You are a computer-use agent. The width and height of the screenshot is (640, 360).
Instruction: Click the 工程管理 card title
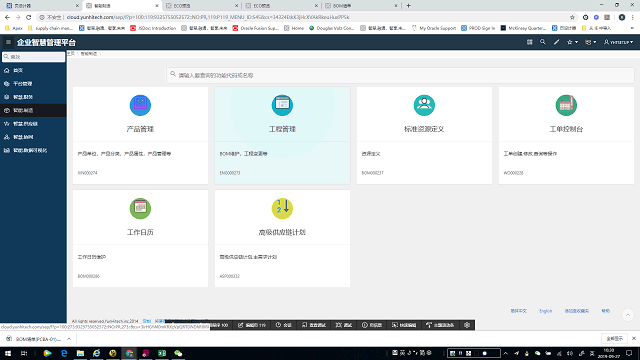pos(282,129)
